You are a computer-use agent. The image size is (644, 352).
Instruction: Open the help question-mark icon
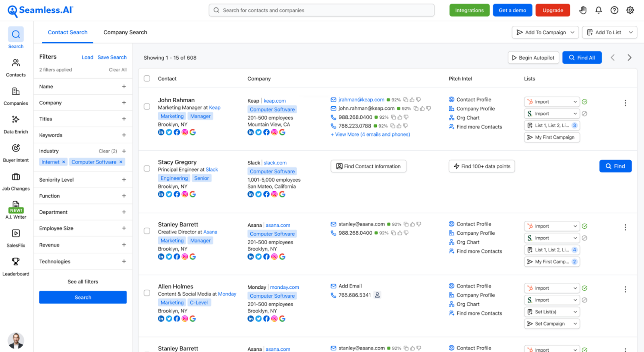point(614,10)
